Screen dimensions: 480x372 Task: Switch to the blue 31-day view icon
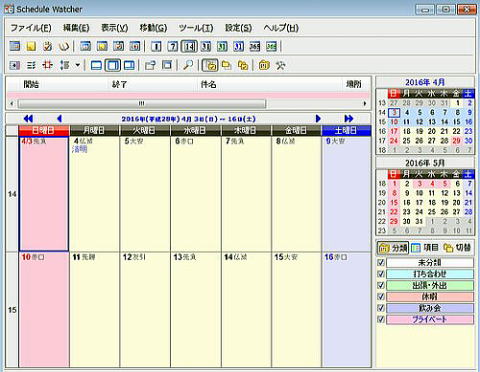238,46
